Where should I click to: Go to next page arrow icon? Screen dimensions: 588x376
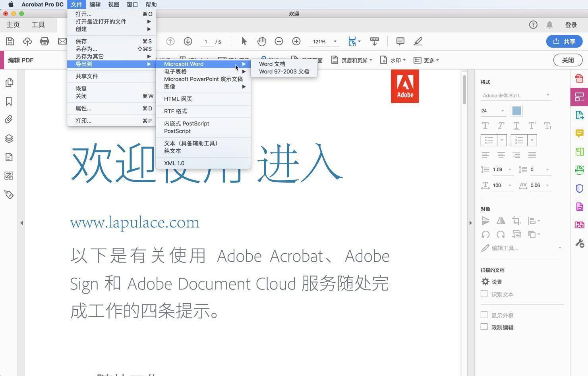(x=188, y=41)
